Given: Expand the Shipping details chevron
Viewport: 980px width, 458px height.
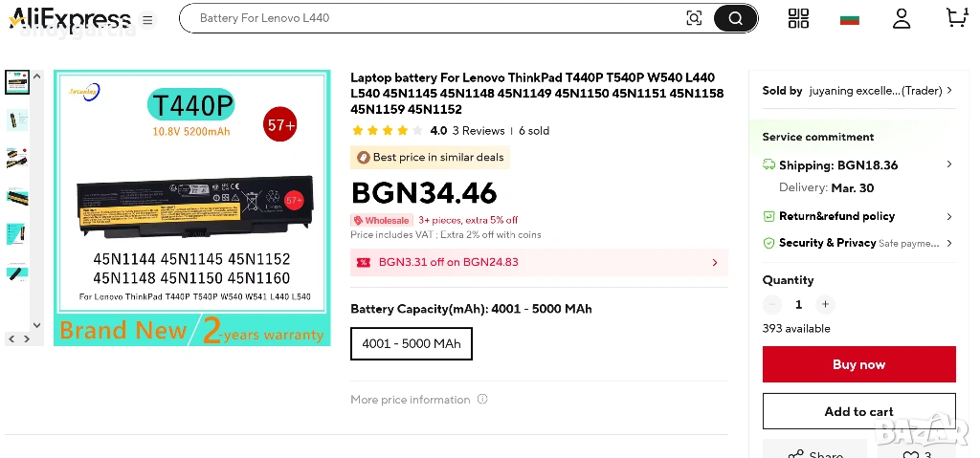Looking at the screenshot, I should coord(948,164).
